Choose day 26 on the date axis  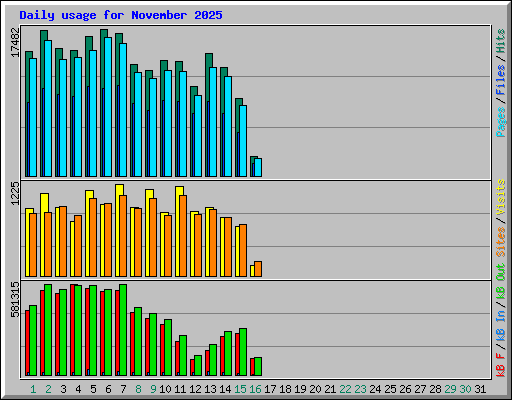pos(405,389)
